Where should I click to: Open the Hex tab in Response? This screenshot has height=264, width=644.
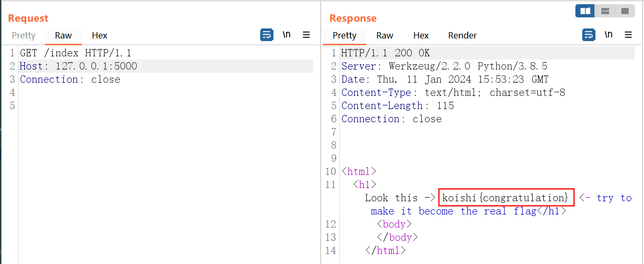(x=421, y=35)
